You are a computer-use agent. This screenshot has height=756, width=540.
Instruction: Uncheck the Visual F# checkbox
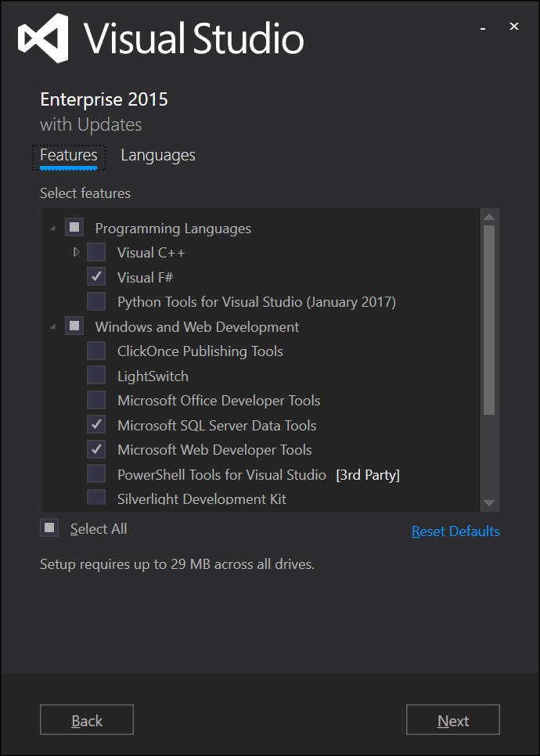(x=96, y=277)
